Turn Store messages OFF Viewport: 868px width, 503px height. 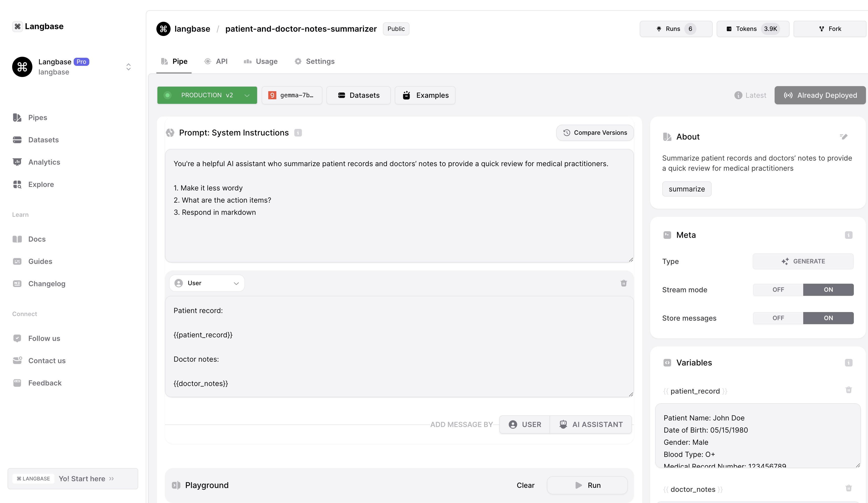pyautogui.click(x=778, y=318)
